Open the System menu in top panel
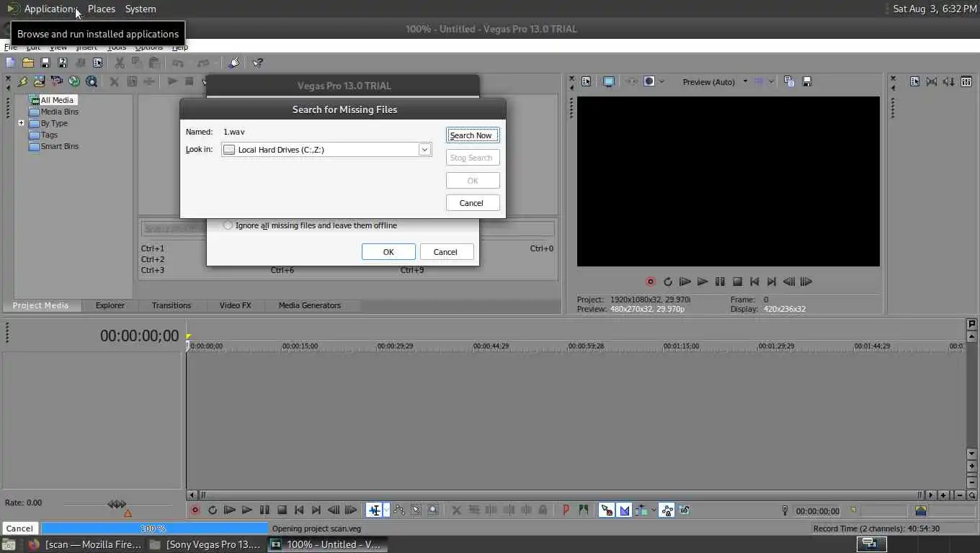Image resolution: width=980 pixels, height=553 pixels. coord(141,9)
